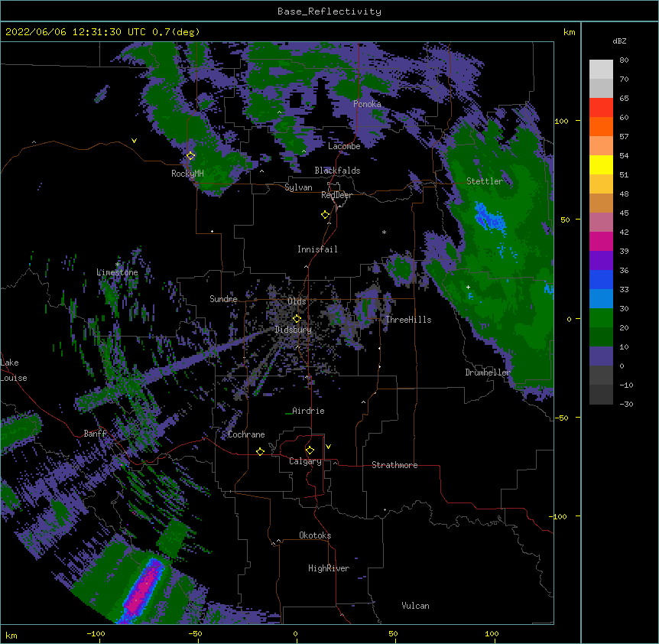Click the Limestone label
659x644 pixels.
pyautogui.click(x=117, y=272)
